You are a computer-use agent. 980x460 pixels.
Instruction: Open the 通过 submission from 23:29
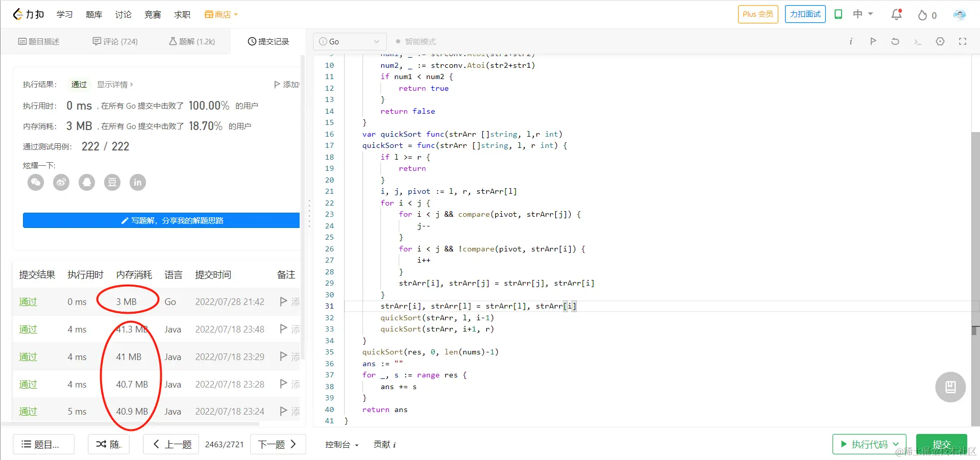(x=28, y=357)
